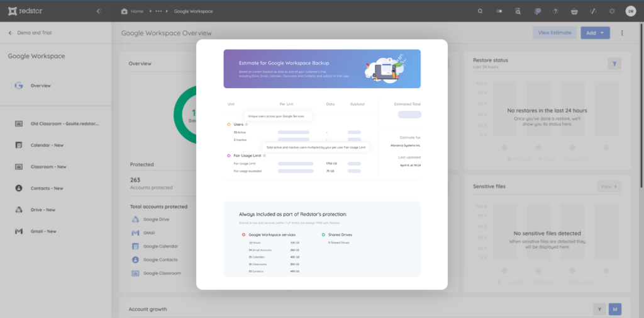Open notifications bell icon
This screenshot has height=318, width=644.
coord(537,11)
